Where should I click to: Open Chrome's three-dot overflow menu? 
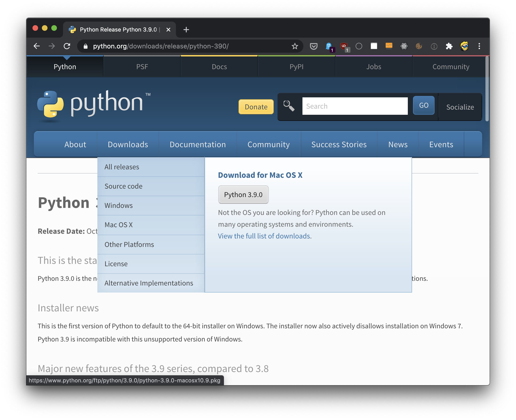tap(480, 46)
